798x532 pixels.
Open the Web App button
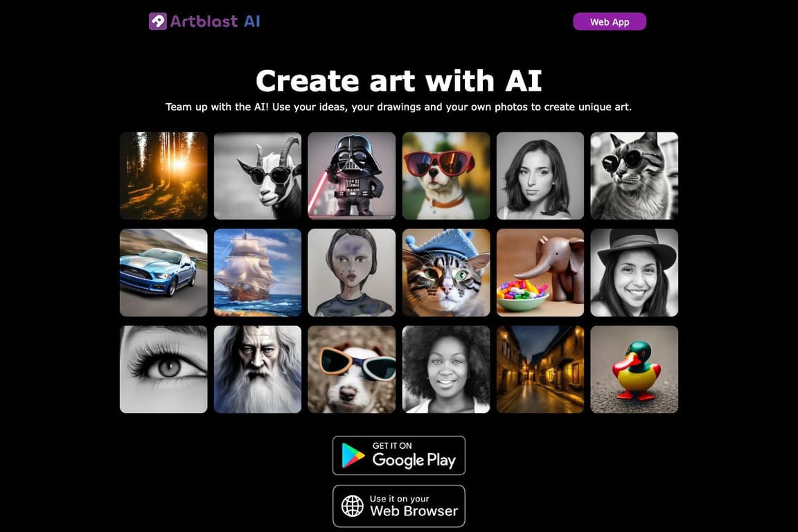coord(609,22)
